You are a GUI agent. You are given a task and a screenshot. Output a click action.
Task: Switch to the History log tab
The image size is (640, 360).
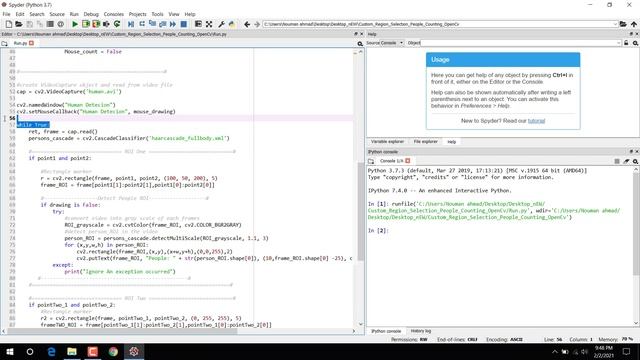coord(420,331)
